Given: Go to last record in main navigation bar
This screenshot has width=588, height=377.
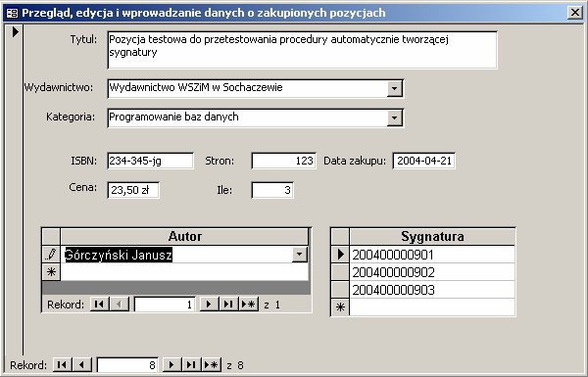Looking at the screenshot, I should coord(191,364).
